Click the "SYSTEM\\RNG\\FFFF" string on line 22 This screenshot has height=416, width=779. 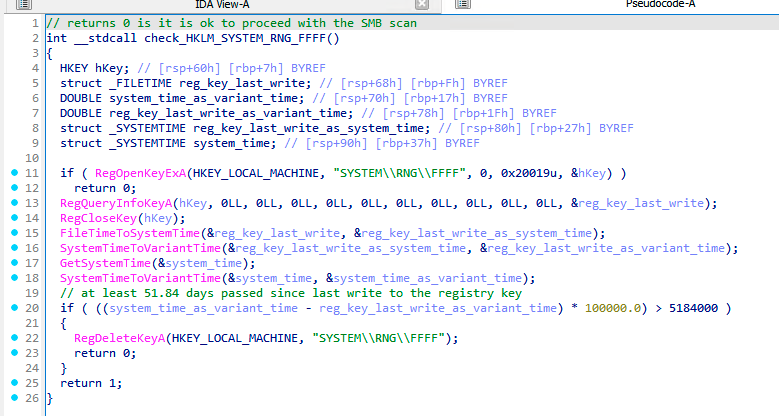click(x=379, y=338)
